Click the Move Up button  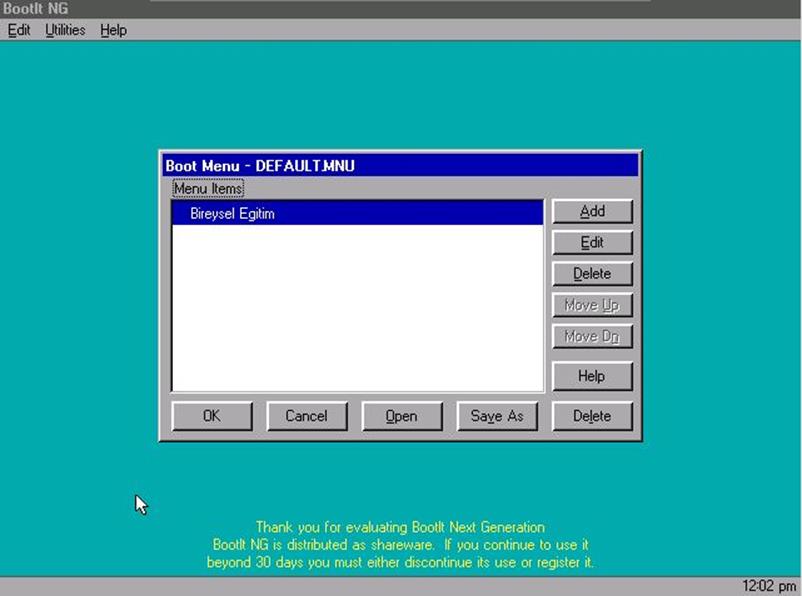[592, 305]
